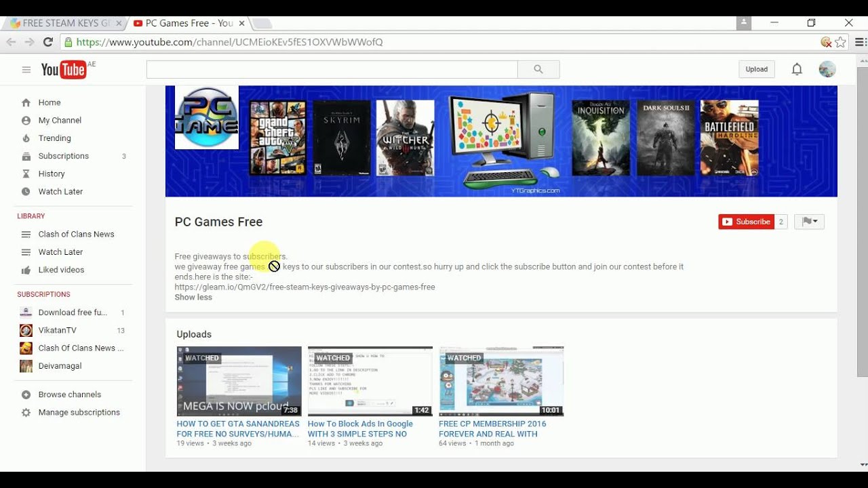Close the FREE STEAM KEYS tab
This screenshot has height=488, width=868.
[119, 23]
